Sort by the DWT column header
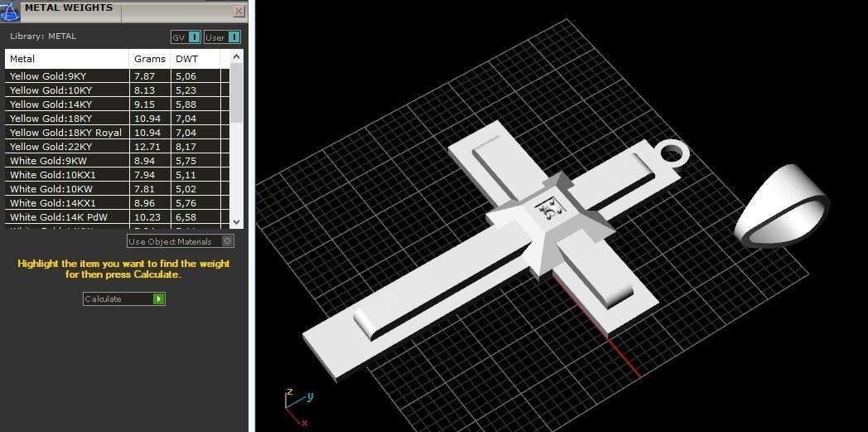The height and width of the screenshot is (432, 868). (195, 59)
